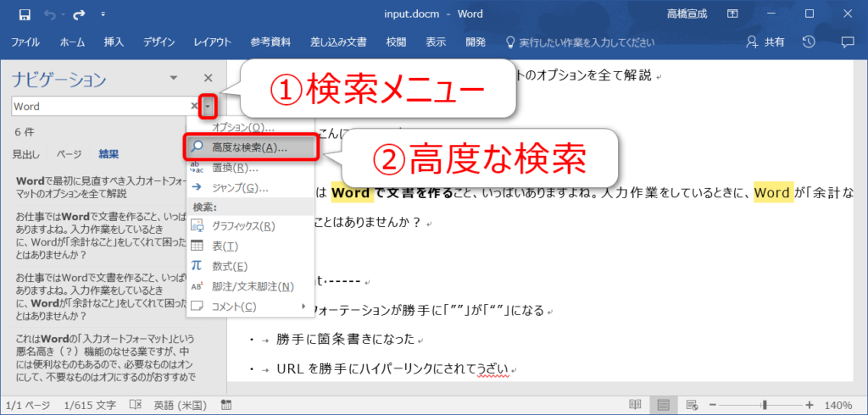Close the ナビゲーション pane
The height and width of the screenshot is (415, 868).
tap(209, 79)
